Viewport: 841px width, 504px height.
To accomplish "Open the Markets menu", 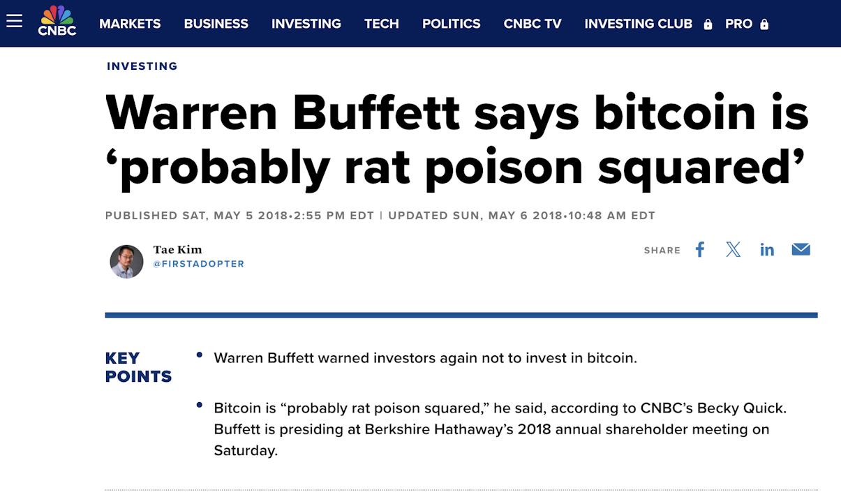I will click(x=130, y=24).
